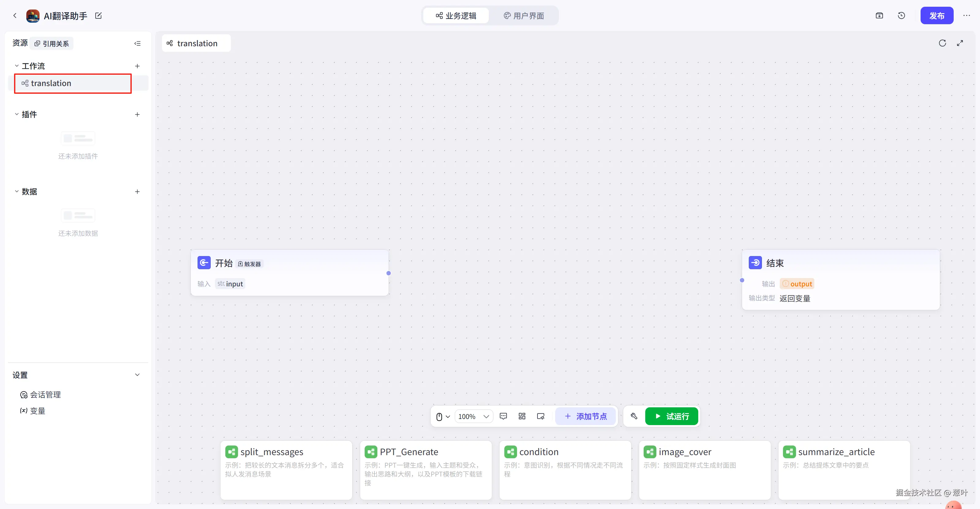
Task: Select the 业务逻辑 tab
Action: tap(456, 16)
